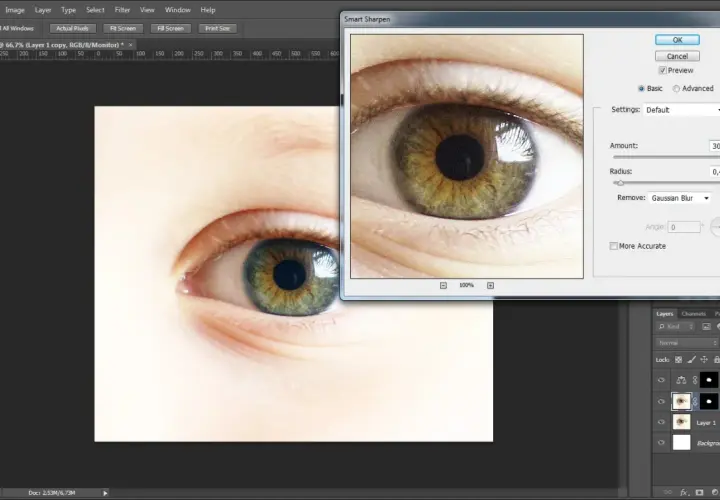Switch to the Channels tab
720x500 pixels.
pos(693,314)
